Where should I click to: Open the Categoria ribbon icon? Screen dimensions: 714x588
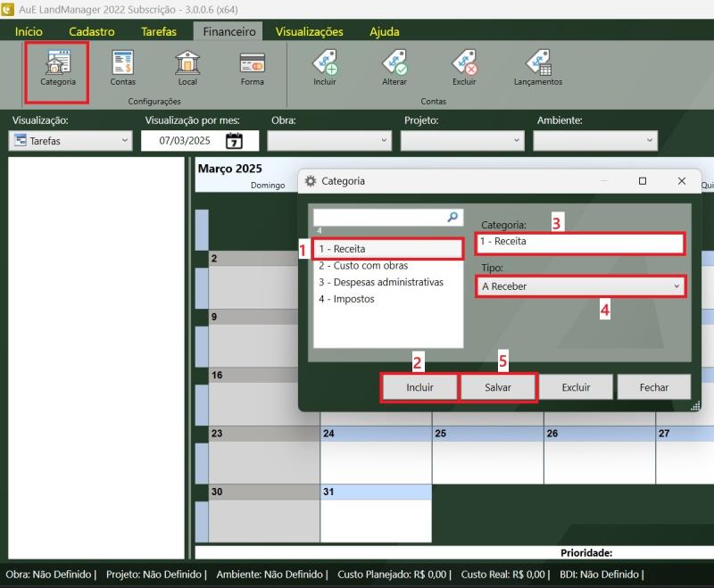coord(57,68)
